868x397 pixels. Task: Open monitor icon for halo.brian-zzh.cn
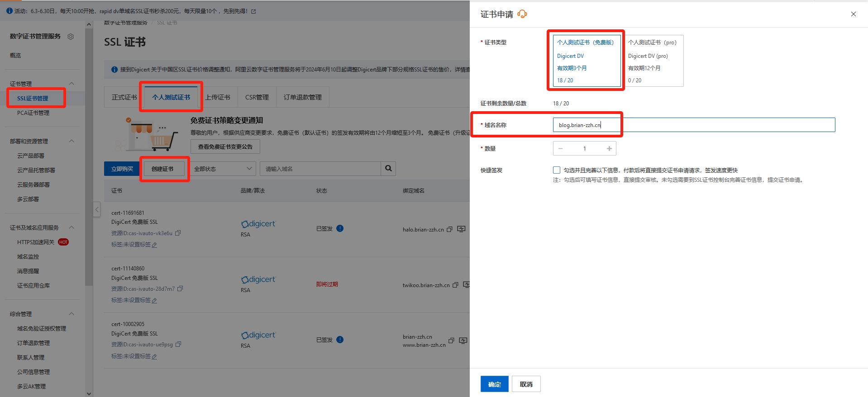[461, 229]
